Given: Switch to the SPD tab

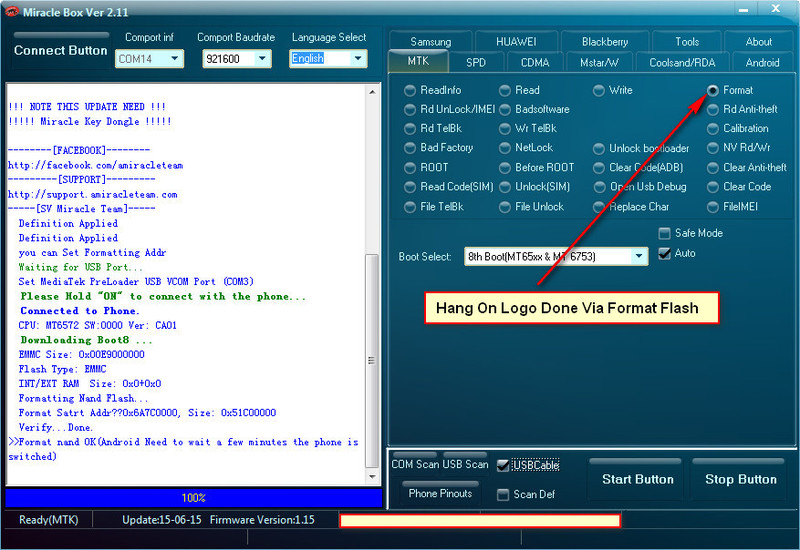Looking at the screenshot, I should [x=476, y=62].
